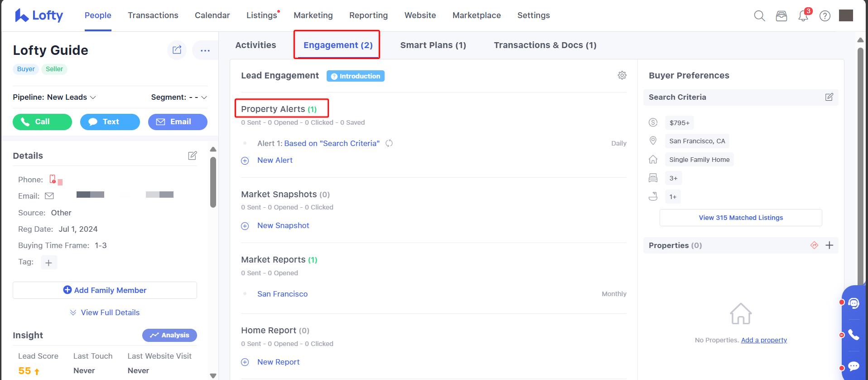
Task: Click the price dollar icon in criteria
Action: tap(653, 122)
